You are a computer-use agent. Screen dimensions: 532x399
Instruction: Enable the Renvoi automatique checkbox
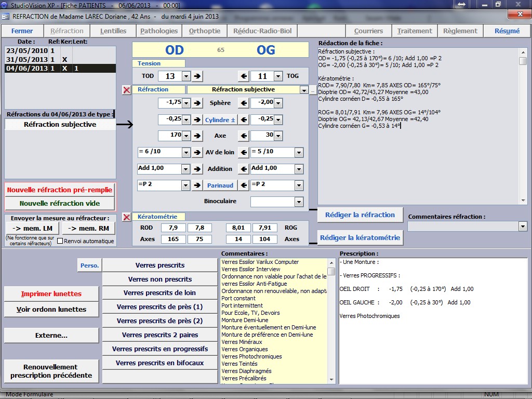pos(60,241)
